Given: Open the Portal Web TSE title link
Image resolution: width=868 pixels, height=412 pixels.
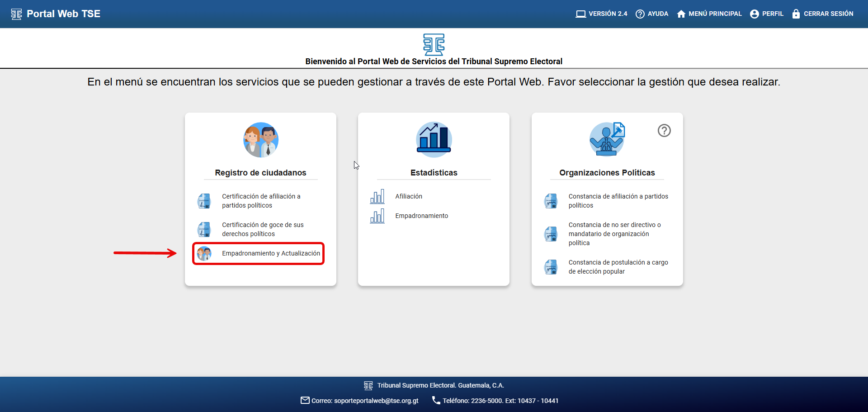Looking at the screenshot, I should (63, 14).
